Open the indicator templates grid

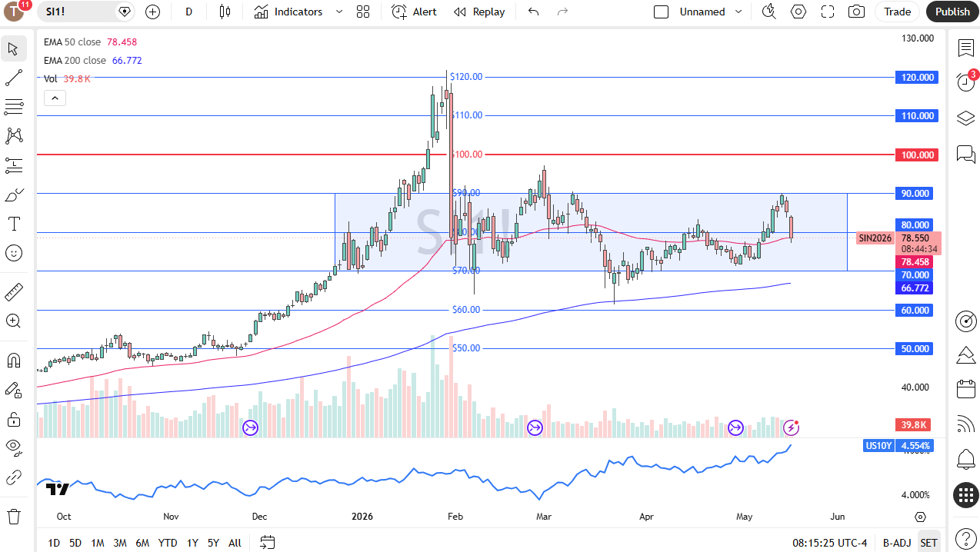click(363, 12)
